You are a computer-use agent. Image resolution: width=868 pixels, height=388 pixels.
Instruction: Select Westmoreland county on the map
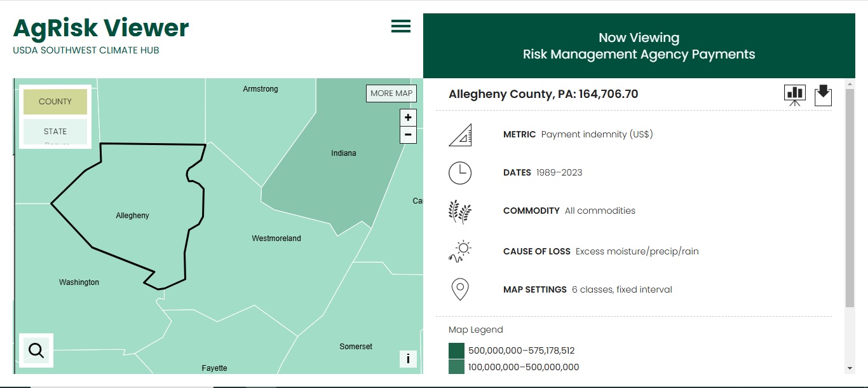point(276,239)
